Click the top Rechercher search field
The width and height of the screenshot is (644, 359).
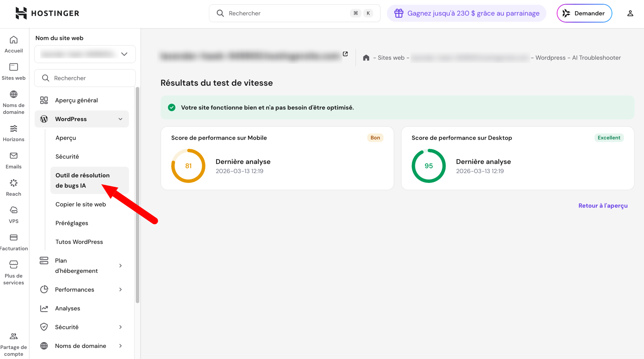[295, 13]
